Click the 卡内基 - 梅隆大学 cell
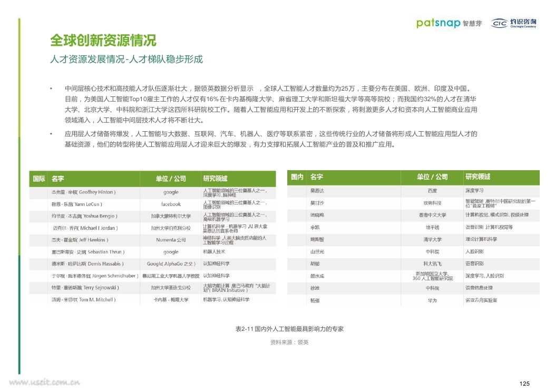Viewport: 555px width, 392px height. point(171,300)
